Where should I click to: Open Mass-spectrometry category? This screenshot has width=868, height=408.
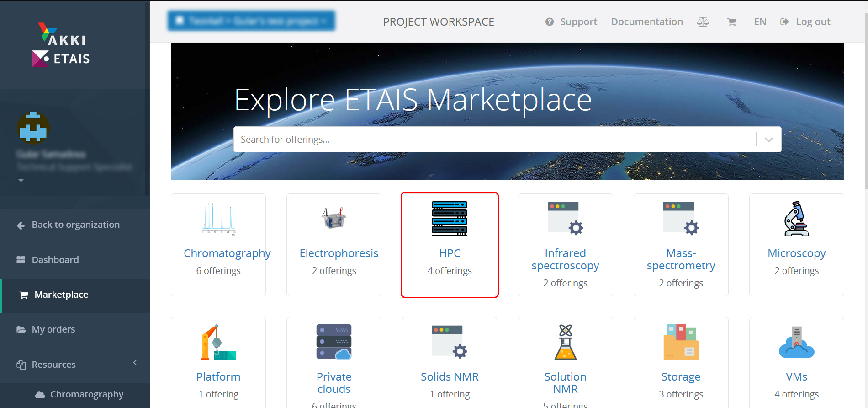681,259
